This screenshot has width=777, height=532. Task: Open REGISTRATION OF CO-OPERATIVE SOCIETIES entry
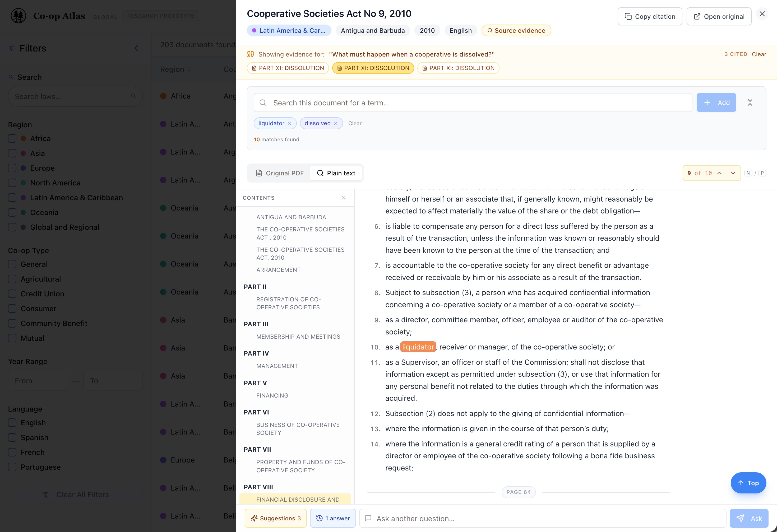point(289,304)
